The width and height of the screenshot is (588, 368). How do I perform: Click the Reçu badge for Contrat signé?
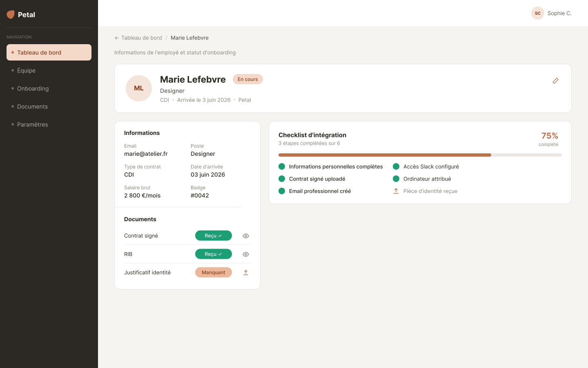[214, 236]
